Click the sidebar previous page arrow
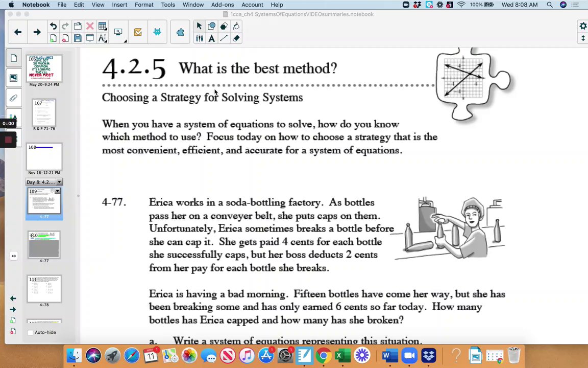588x368 pixels. click(13, 298)
